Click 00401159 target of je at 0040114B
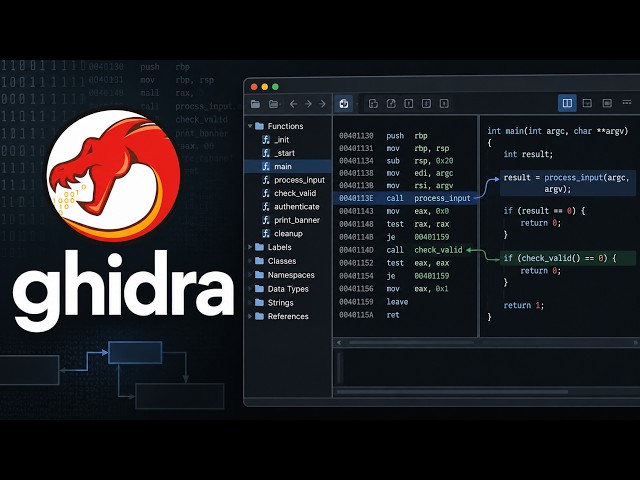Viewport: 640px width, 480px height. pos(432,237)
